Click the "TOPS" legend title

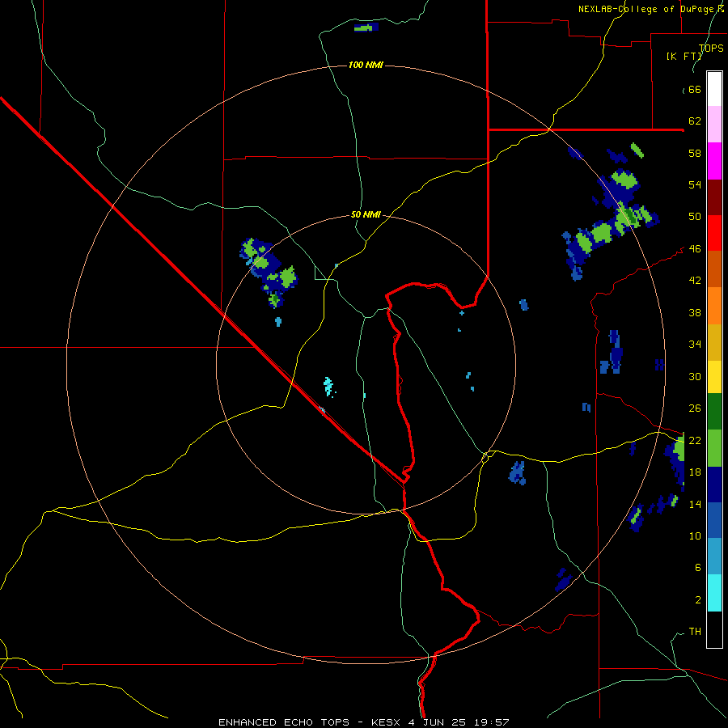click(711, 48)
